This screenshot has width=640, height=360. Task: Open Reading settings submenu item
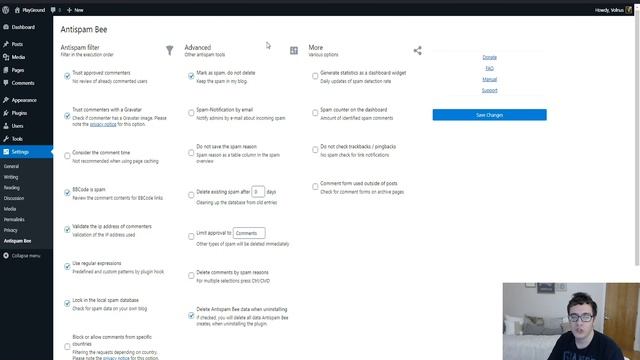pos(12,188)
